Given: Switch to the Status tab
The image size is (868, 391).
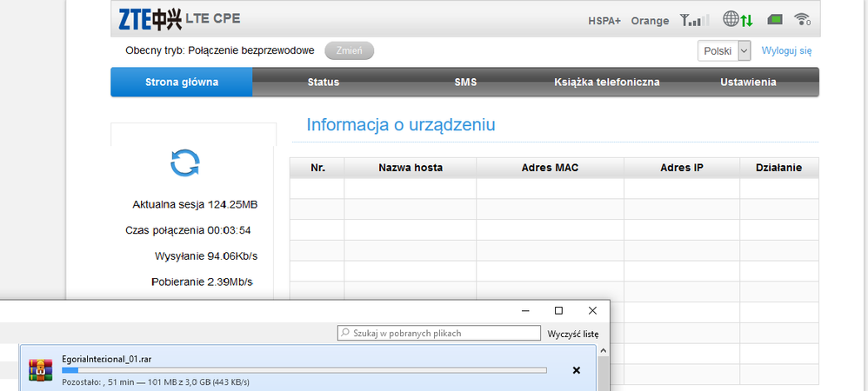Looking at the screenshot, I should 323,83.
